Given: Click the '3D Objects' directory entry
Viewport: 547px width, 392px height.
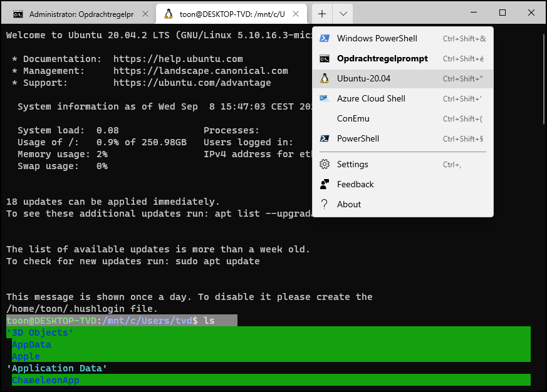Looking at the screenshot, I should [39, 333].
